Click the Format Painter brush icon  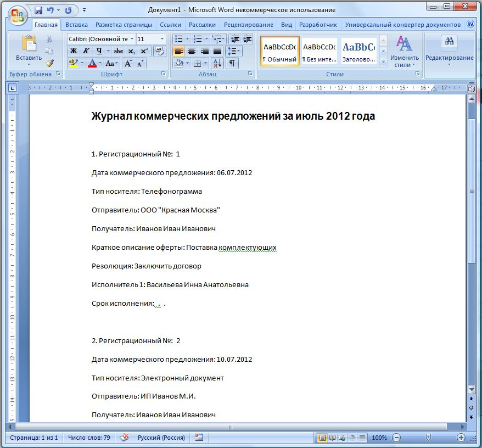click(x=49, y=63)
